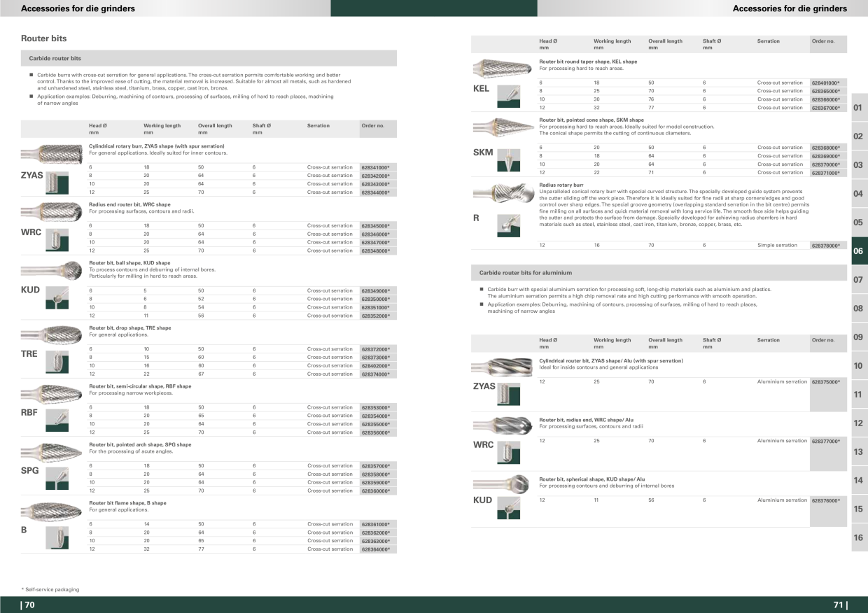Screen dimensions: 868x613
Task: Click order number 628377000*
Action: 825,441
